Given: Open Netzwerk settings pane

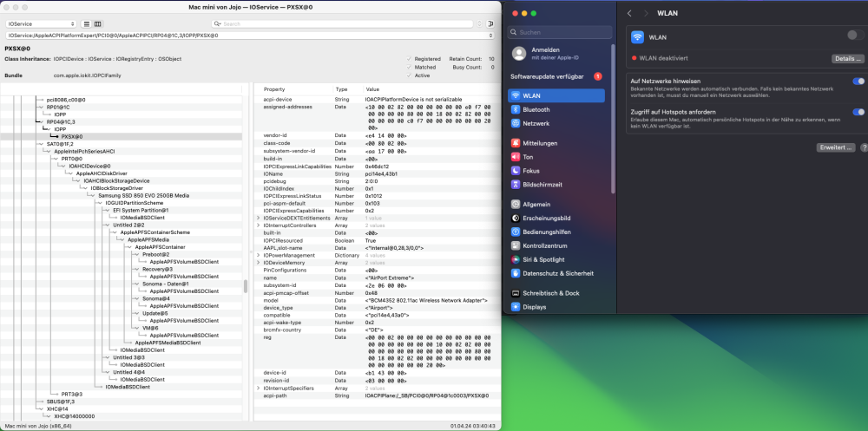Looking at the screenshot, I should [556, 123].
